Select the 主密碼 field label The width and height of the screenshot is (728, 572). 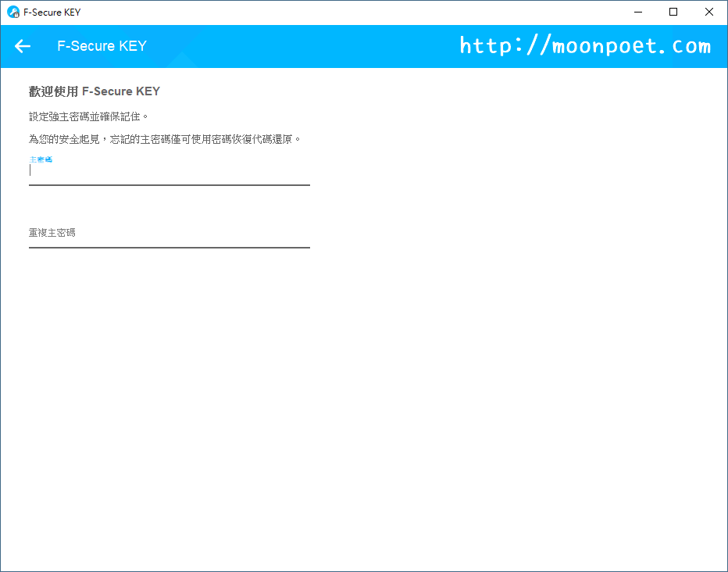click(x=41, y=159)
